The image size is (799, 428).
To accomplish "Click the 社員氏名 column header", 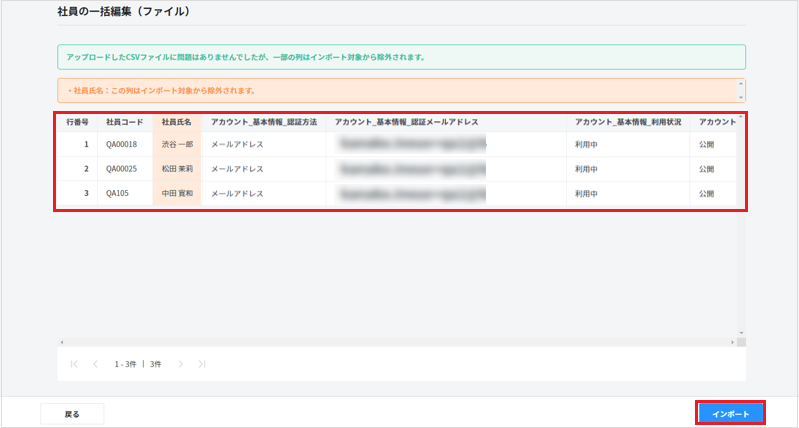I will point(176,121).
